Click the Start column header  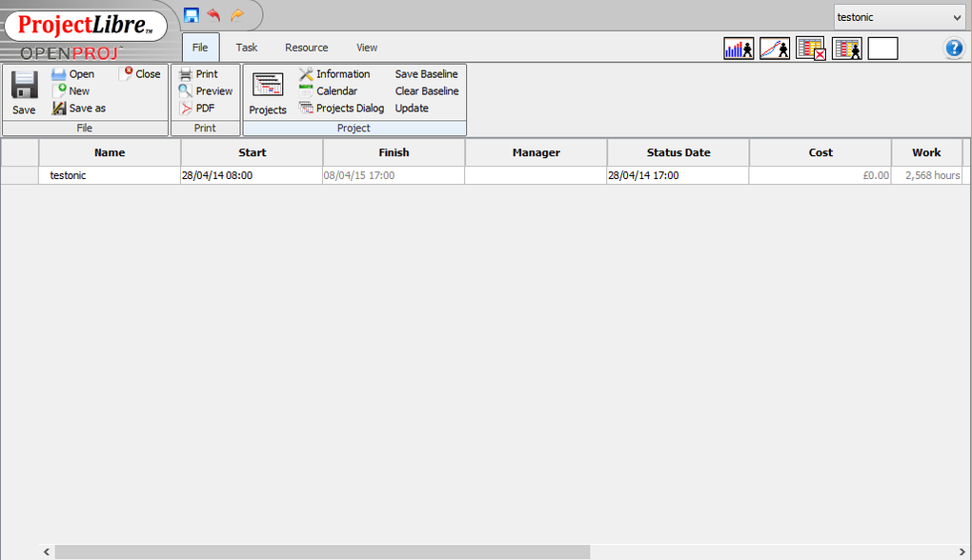click(x=253, y=152)
